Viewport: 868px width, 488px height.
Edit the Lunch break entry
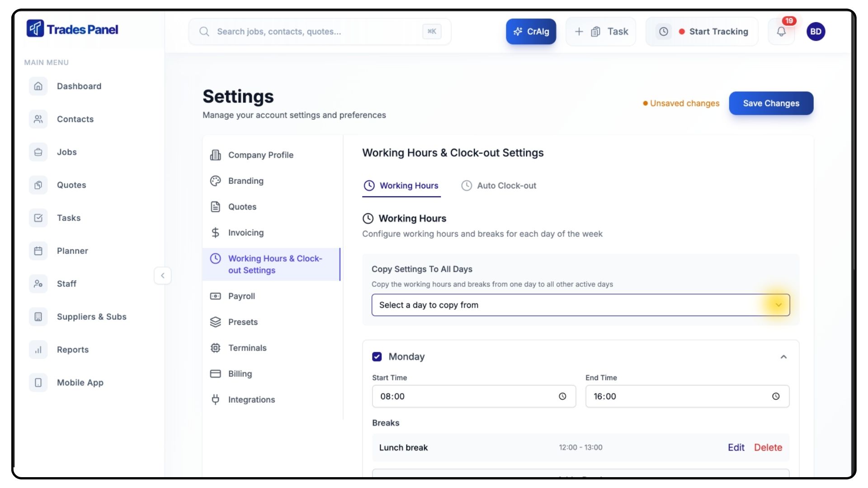pyautogui.click(x=736, y=447)
